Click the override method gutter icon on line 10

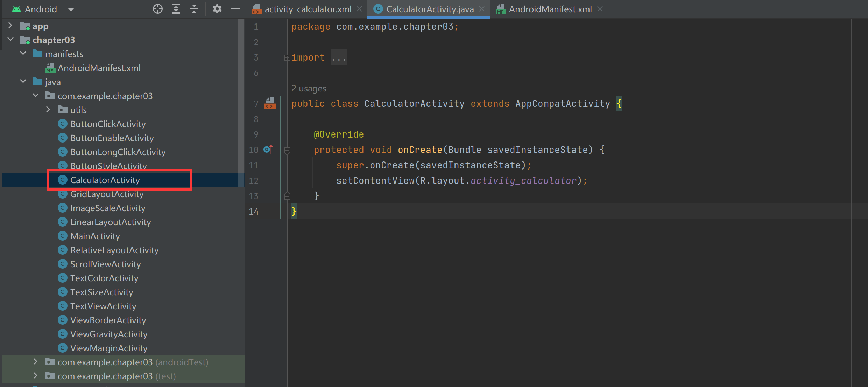268,150
